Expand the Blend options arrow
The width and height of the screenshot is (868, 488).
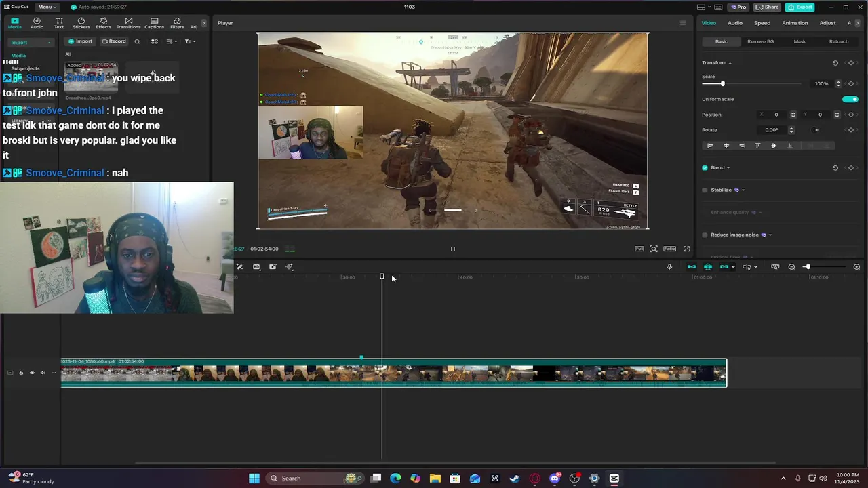[728, 168]
